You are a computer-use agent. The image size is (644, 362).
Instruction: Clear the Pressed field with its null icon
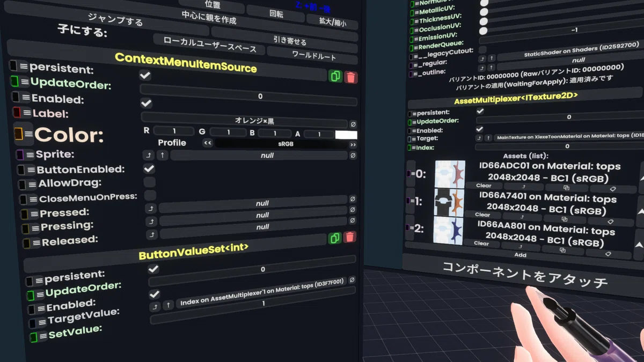point(353,199)
